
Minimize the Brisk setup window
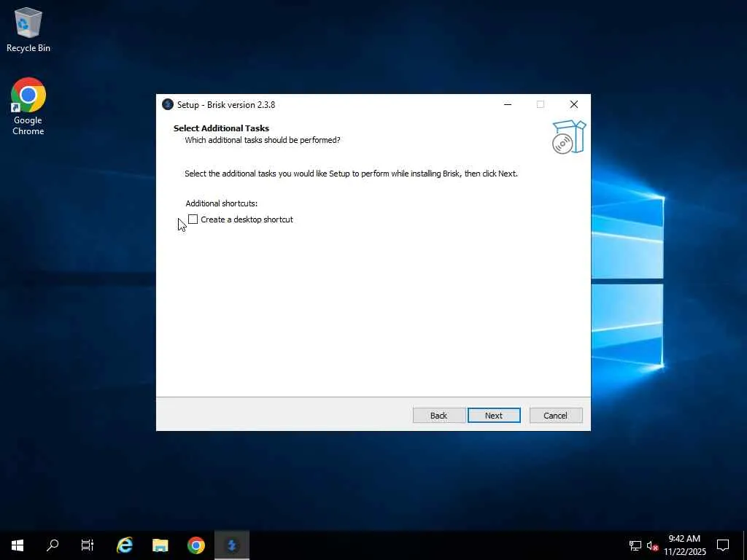click(508, 104)
